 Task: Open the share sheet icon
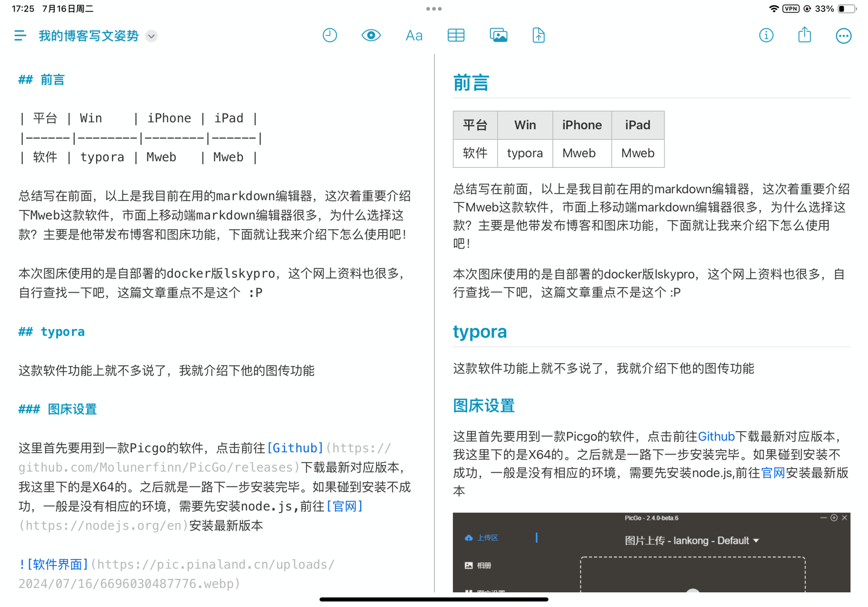click(805, 35)
